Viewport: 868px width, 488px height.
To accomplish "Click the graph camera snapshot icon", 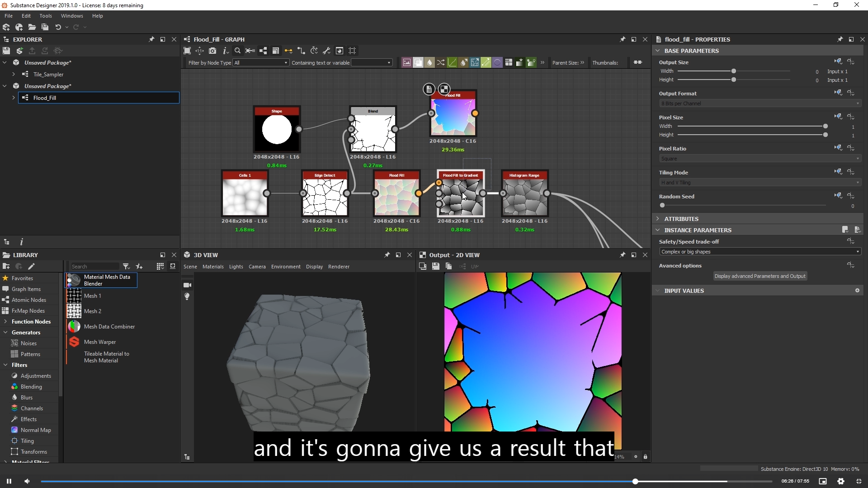I will point(212,51).
